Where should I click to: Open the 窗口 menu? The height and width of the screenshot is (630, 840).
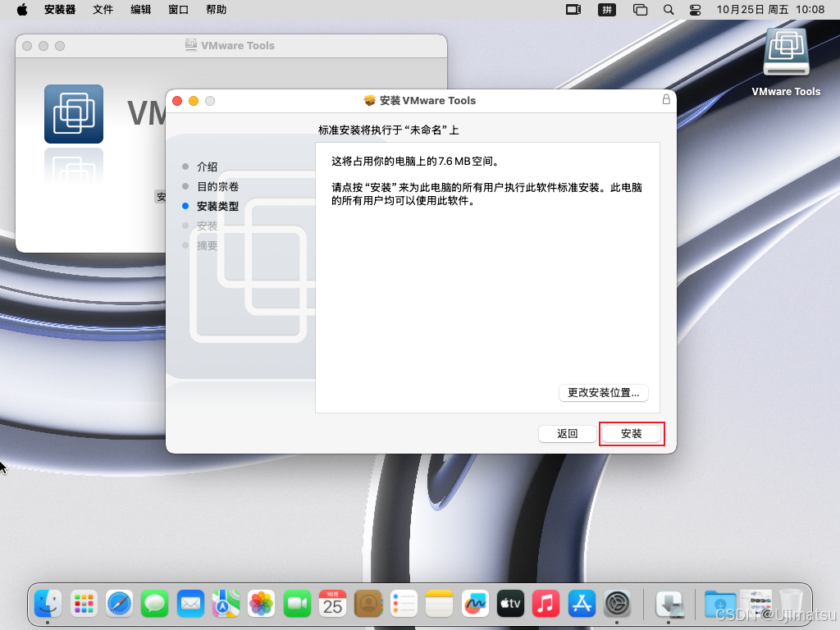click(178, 10)
